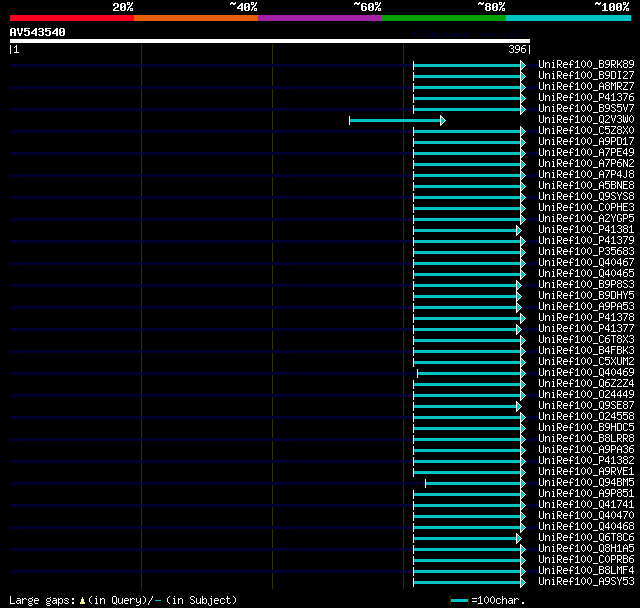Viewport: 640px width, 608px height.
Task: Select the UniRef100_A9PA36 label
Action: (586, 450)
